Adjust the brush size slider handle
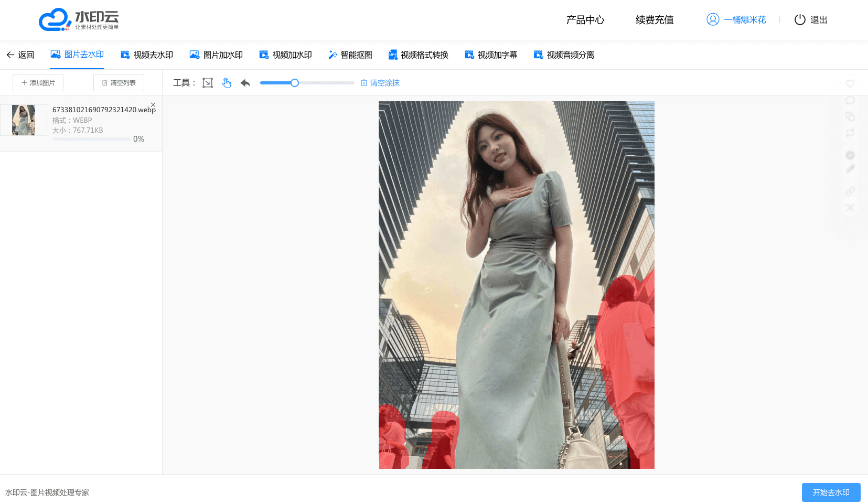868x504 pixels. point(295,83)
